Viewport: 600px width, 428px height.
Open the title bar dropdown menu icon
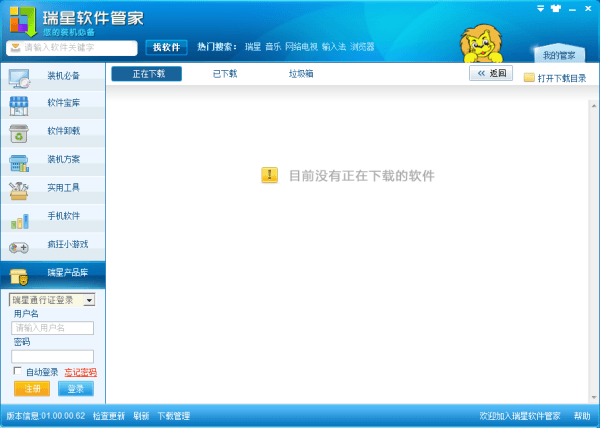coord(540,8)
